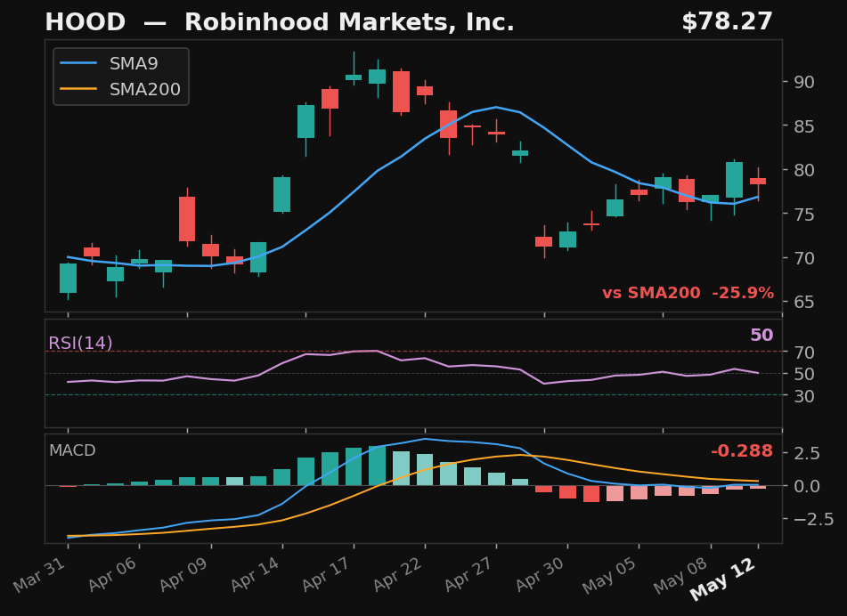
Task: Click the MACD panel label
Action: [72, 450]
